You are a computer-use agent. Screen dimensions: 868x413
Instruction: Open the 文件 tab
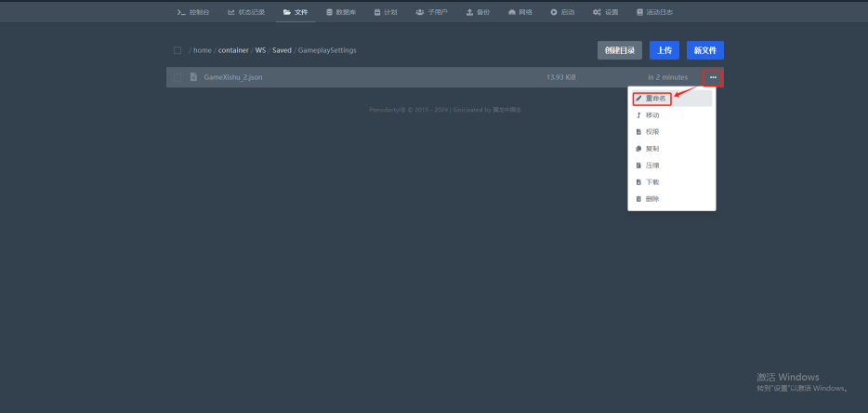click(296, 12)
